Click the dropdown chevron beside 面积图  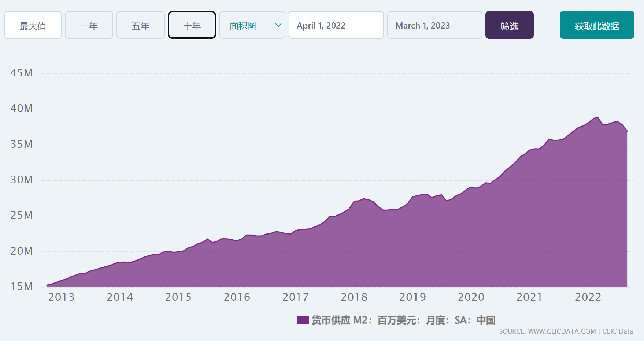tap(278, 25)
